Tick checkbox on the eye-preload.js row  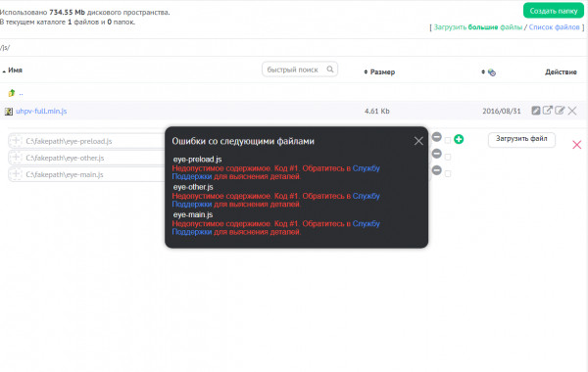click(448, 141)
